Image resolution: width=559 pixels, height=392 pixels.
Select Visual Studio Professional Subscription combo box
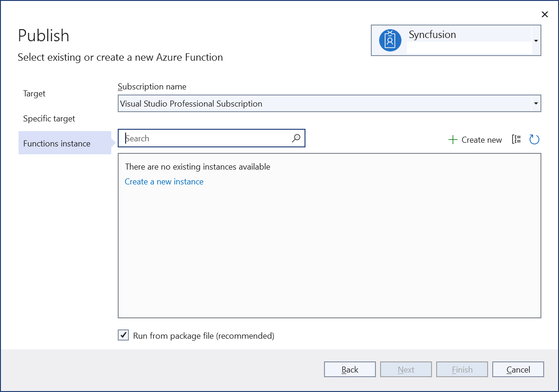coord(324,103)
